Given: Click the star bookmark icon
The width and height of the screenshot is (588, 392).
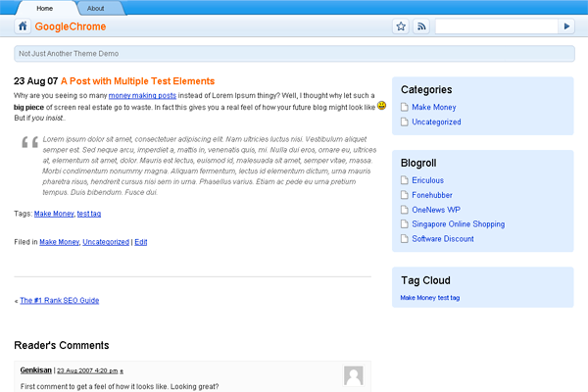Looking at the screenshot, I should (x=401, y=26).
